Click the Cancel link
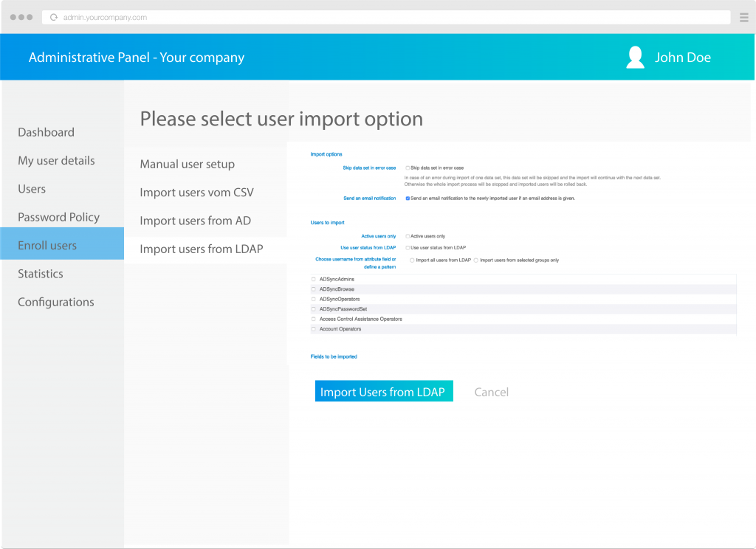 click(x=492, y=392)
